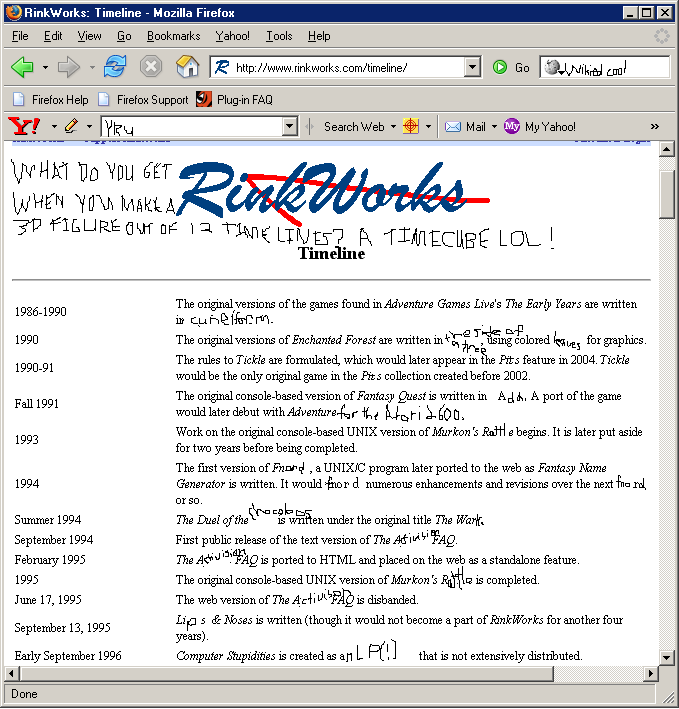Click the Yahoo red target icon
679x709 pixels.
410,126
